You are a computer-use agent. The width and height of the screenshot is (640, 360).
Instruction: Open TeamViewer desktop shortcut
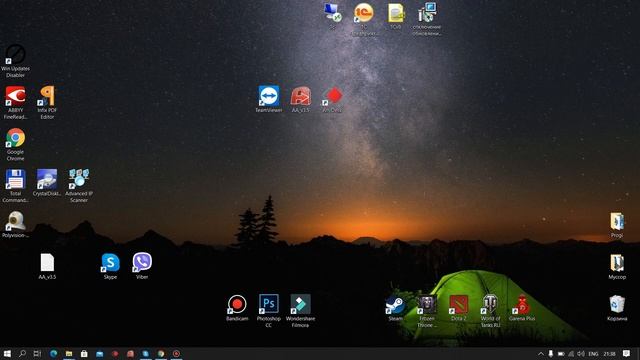[x=269, y=99]
